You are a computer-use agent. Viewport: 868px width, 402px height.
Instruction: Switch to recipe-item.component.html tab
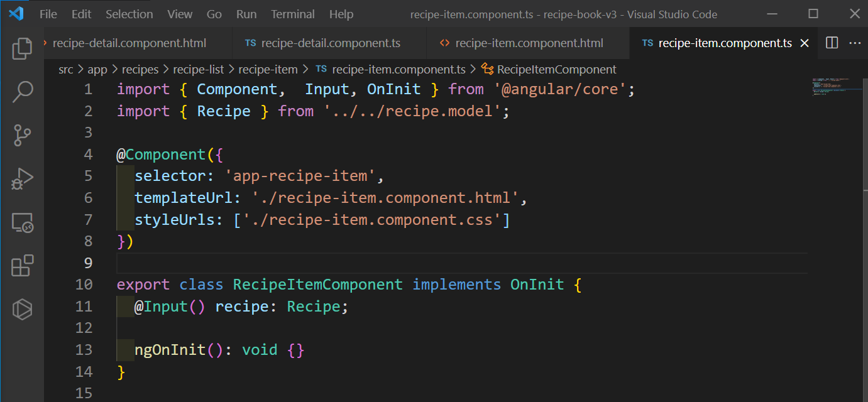(x=529, y=43)
